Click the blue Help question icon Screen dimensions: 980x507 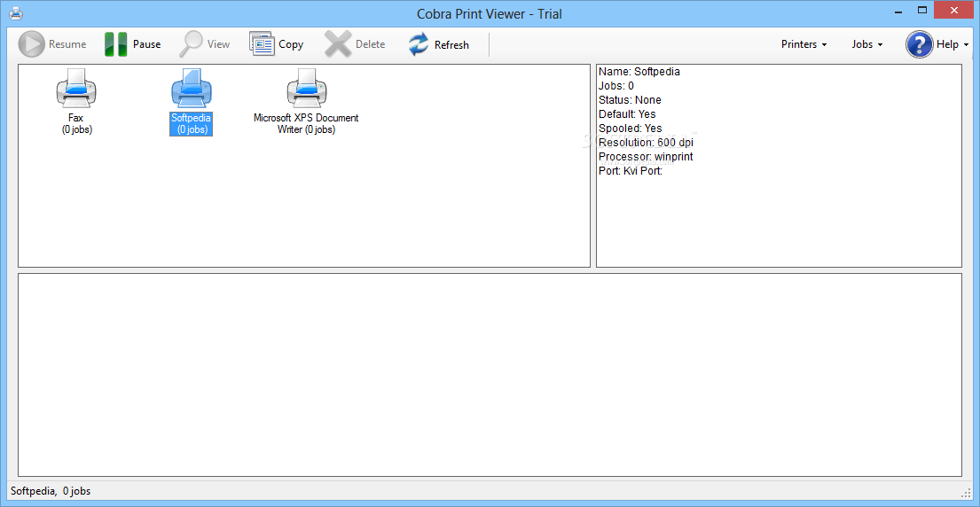(x=920, y=44)
